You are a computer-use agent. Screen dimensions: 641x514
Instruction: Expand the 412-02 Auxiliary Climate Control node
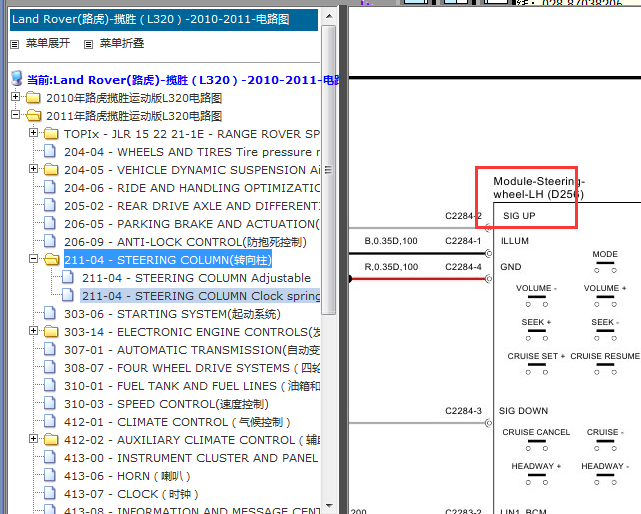34,439
